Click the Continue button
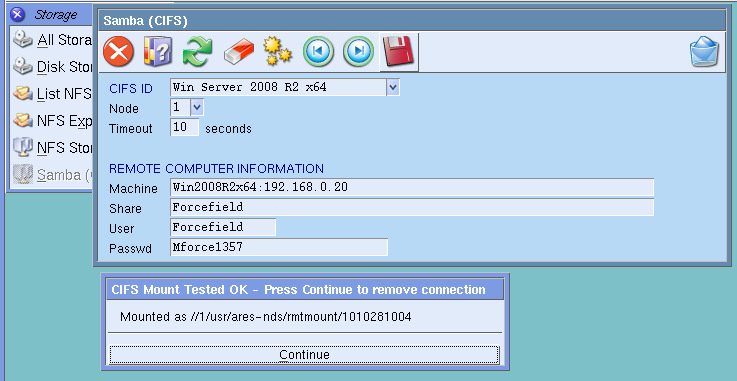This screenshot has width=737, height=381. click(305, 354)
